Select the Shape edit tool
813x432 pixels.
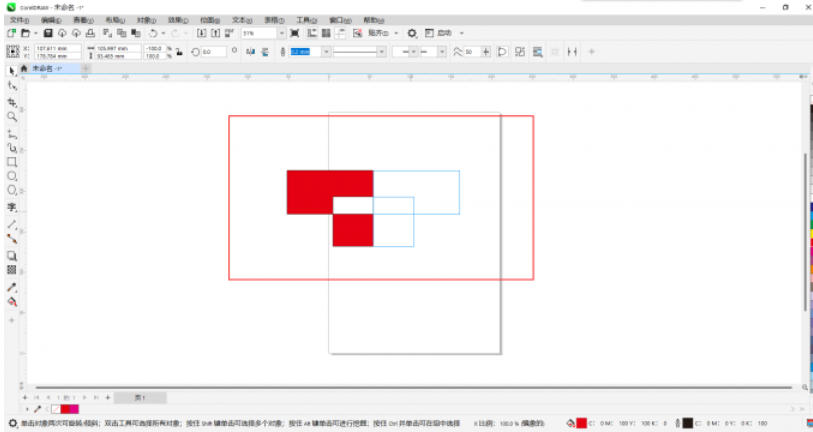click(x=12, y=86)
